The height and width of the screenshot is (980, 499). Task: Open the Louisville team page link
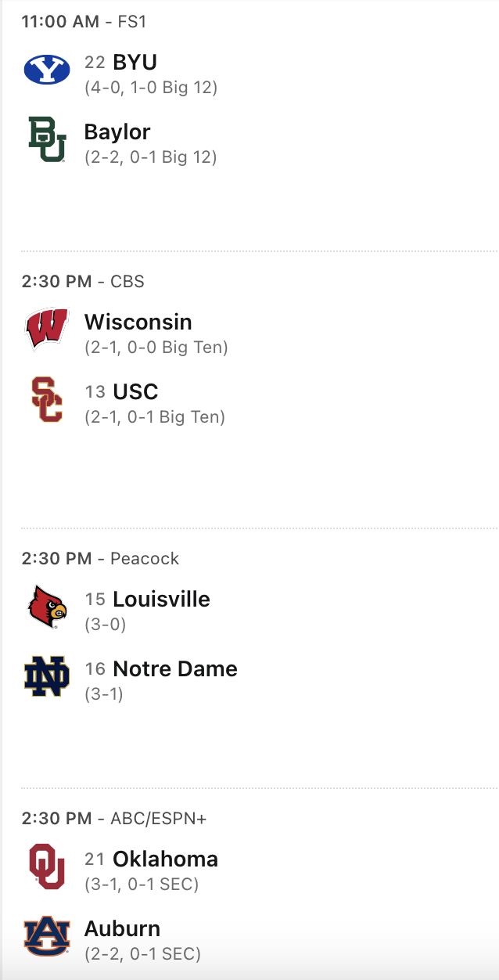tap(161, 600)
